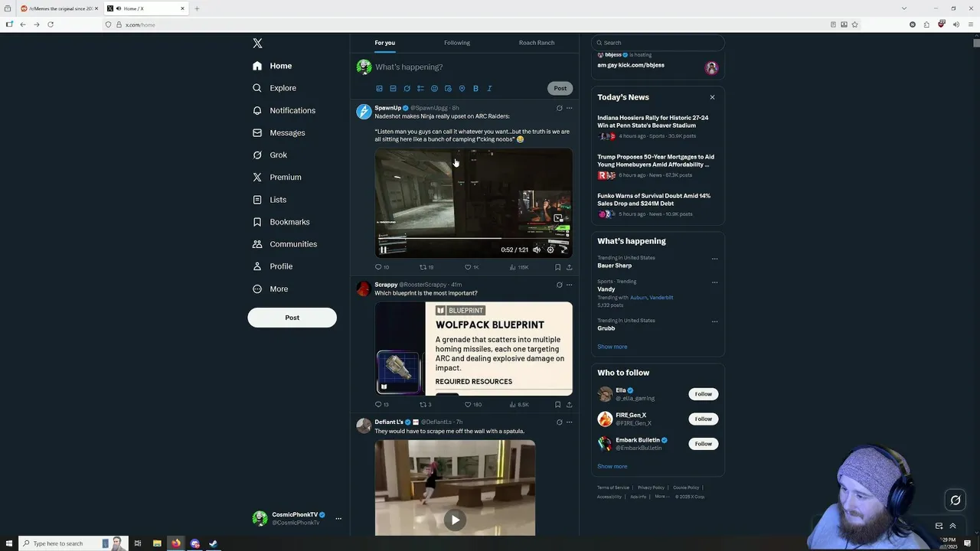980x551 pixels.
Task: Add a GIF in composer toolbar
Action: [x=393, y=89]
